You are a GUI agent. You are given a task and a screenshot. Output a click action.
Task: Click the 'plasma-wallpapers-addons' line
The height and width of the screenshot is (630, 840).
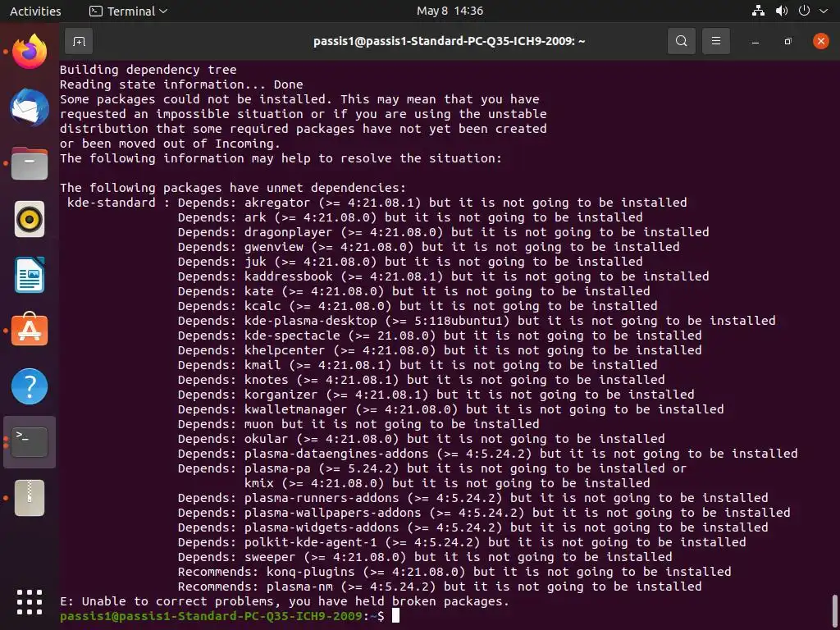[484, 513]
